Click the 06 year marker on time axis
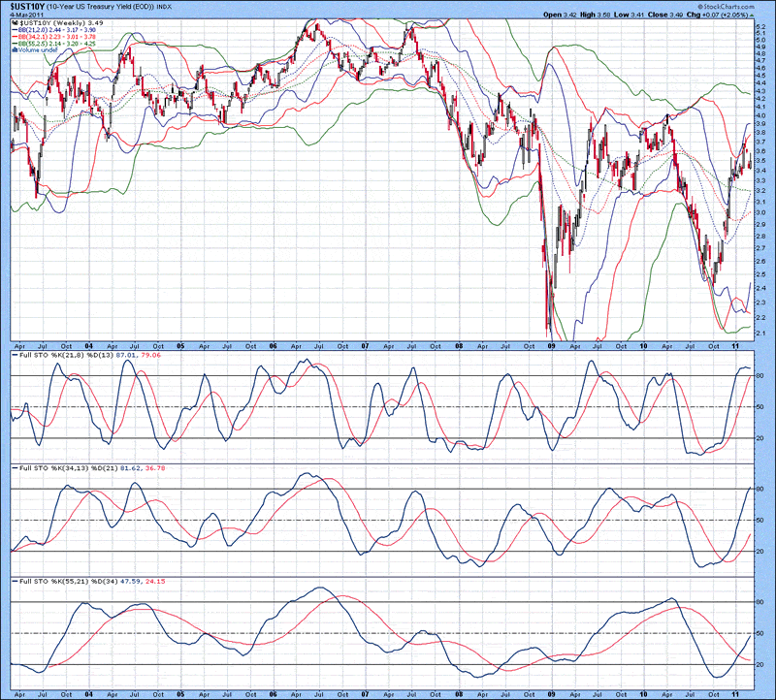 coord(273,344)
